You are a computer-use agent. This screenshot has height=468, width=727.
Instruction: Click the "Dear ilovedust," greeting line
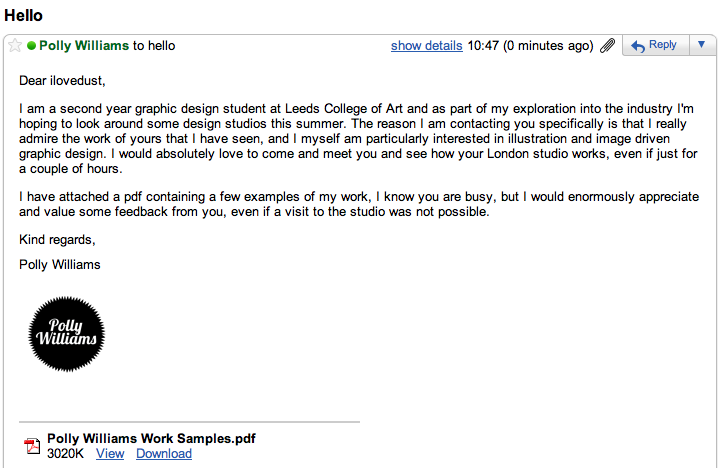coord(62,80)
